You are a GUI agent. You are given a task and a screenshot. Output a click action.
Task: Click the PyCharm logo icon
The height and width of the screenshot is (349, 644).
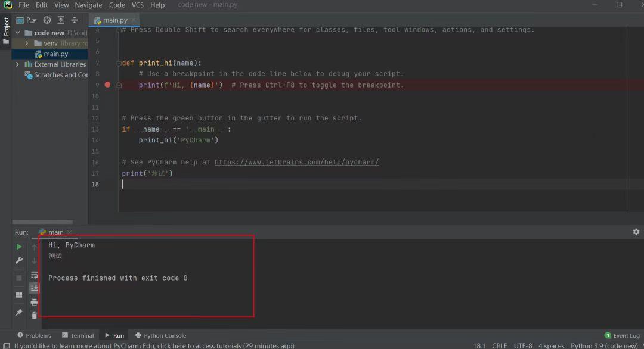[x=7, y=5]
